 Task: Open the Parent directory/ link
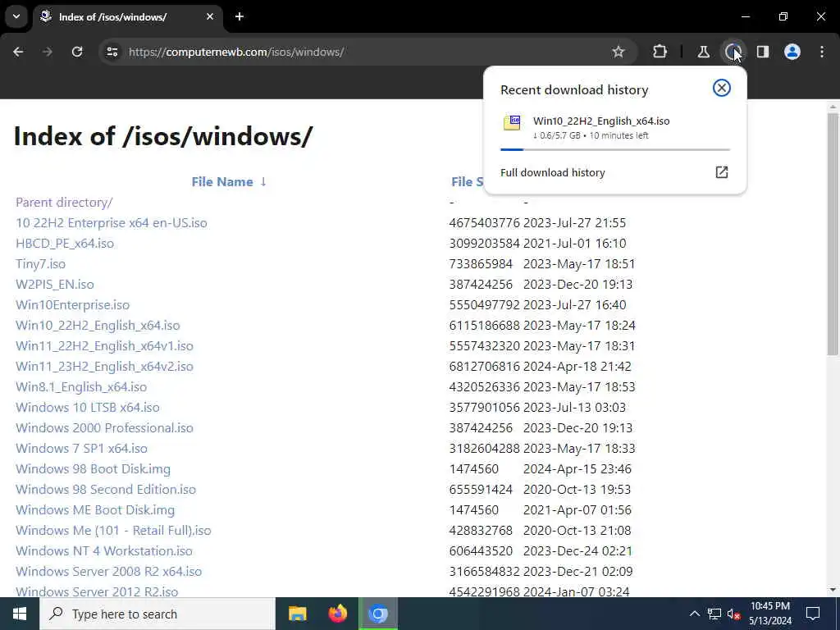(x=64, y=203)
